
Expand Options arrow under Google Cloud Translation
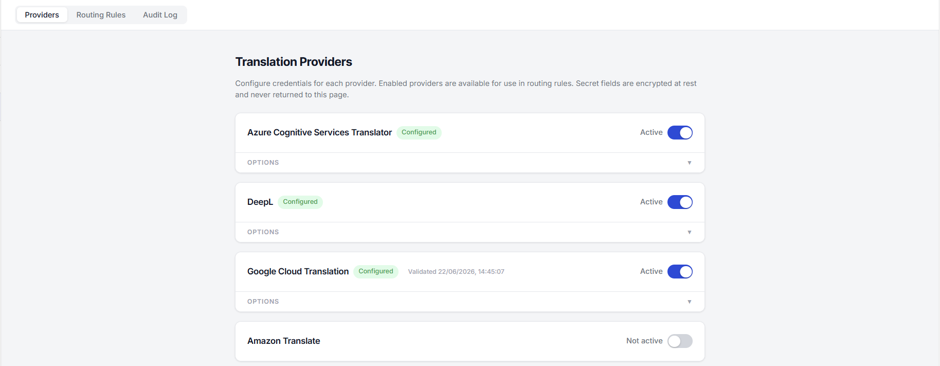pyautogui.click(x=689, y=302)
